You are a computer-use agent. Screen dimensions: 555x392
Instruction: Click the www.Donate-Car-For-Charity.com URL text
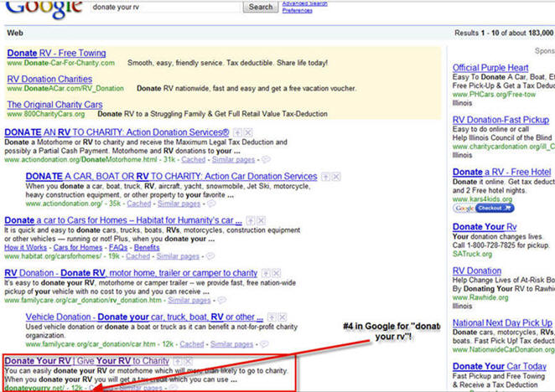click(x=61, y=63)
